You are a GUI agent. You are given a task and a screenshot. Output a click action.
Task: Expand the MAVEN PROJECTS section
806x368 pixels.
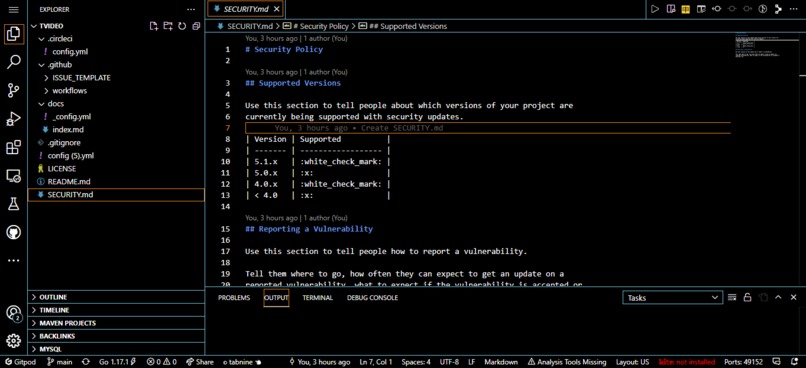(116, 323)
